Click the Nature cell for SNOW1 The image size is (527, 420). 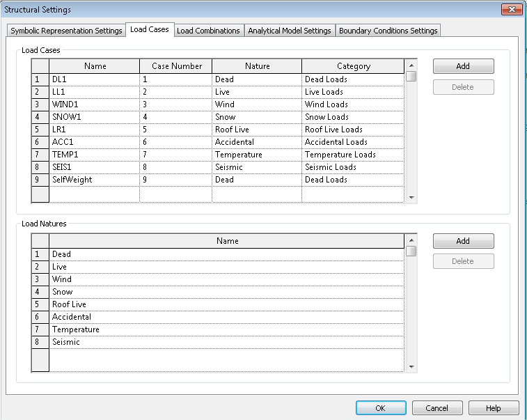256,117
